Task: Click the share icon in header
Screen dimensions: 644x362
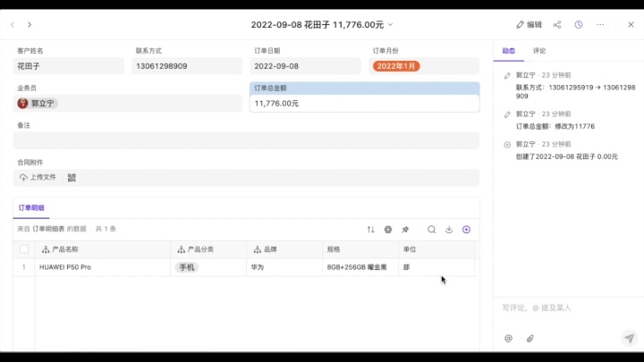Action: (557, 25)
